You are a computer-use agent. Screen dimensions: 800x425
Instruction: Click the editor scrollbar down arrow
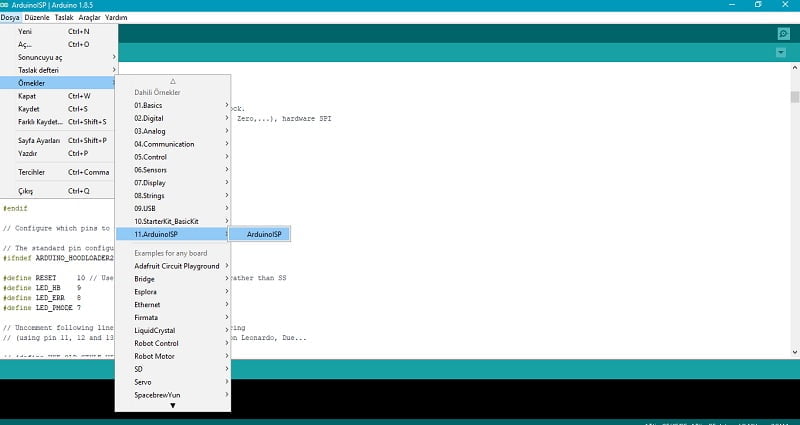(x=795, y=352)
